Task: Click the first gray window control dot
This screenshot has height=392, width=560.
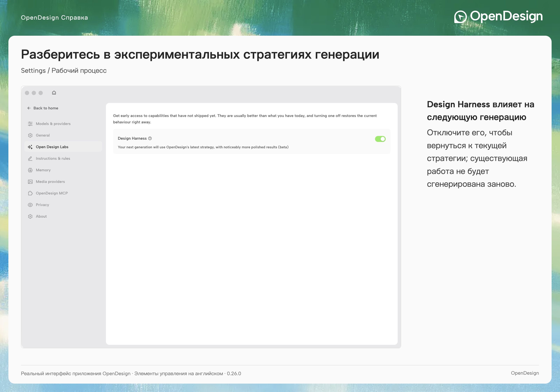Action: tap(27, 93)
